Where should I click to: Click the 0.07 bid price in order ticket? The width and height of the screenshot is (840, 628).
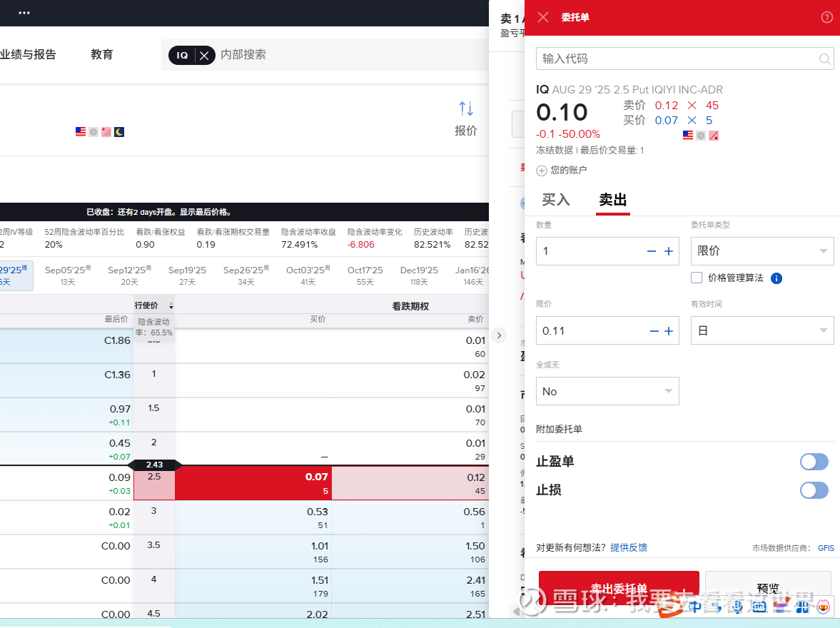tap(667, 121)
